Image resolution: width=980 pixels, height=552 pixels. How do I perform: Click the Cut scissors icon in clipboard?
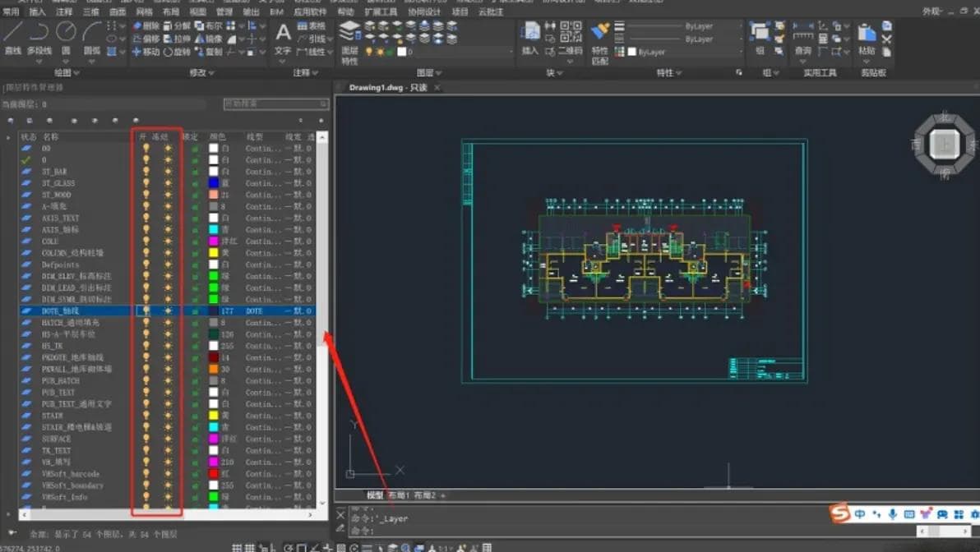point(886,39)
